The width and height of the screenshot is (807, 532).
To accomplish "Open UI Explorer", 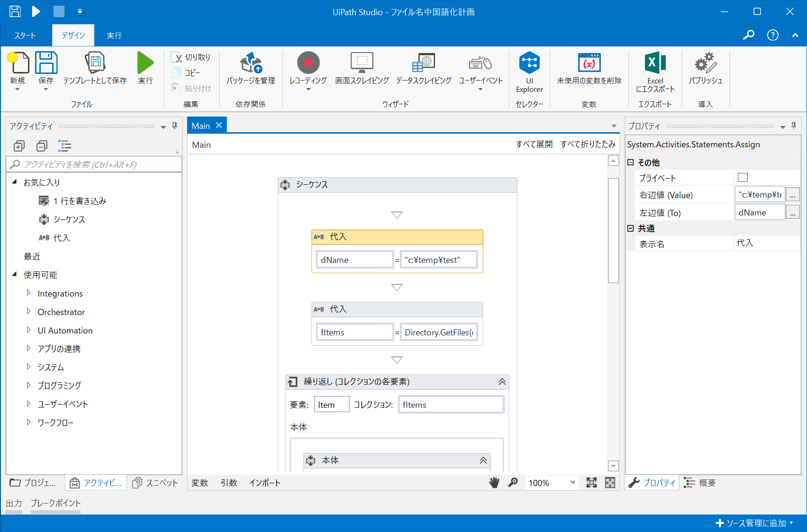I will 529,63.
